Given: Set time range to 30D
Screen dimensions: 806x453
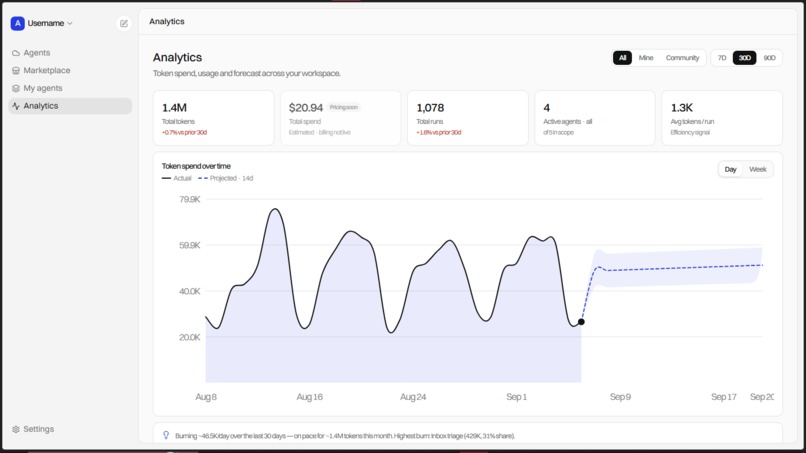Looking at the screenshot, I should pos(744,58).
